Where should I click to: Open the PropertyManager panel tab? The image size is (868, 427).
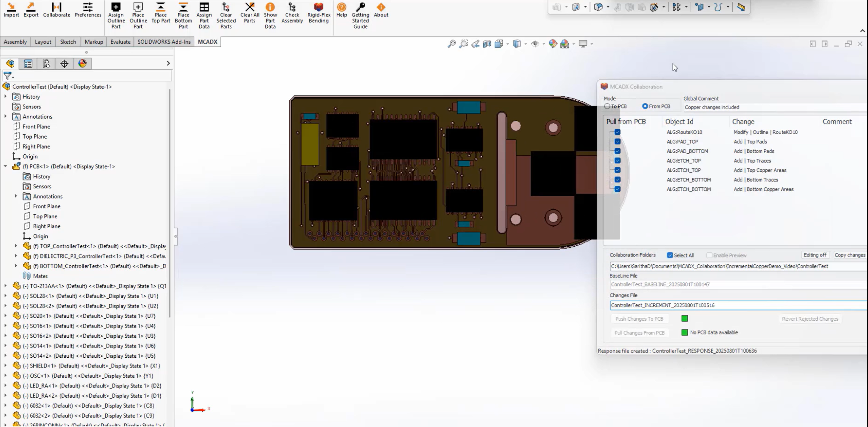pos(28,63)
